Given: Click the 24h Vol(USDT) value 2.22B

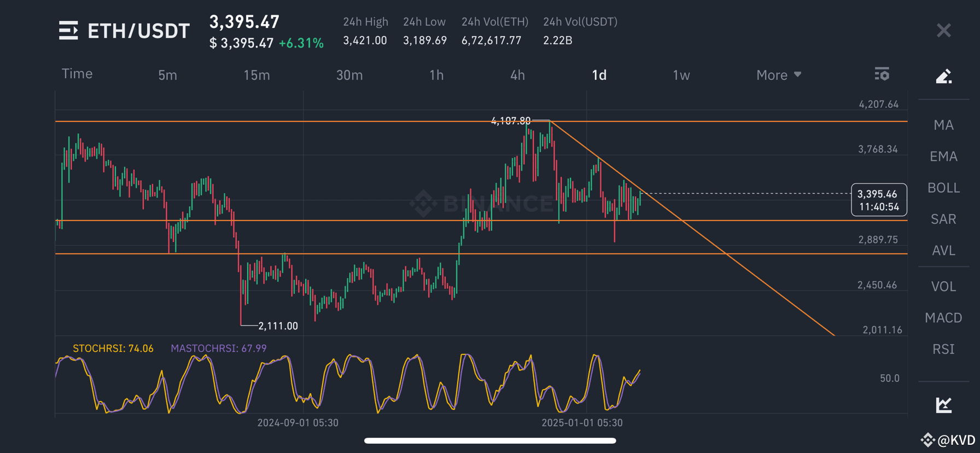Looking at the screenshot, I should click(557, 40).
